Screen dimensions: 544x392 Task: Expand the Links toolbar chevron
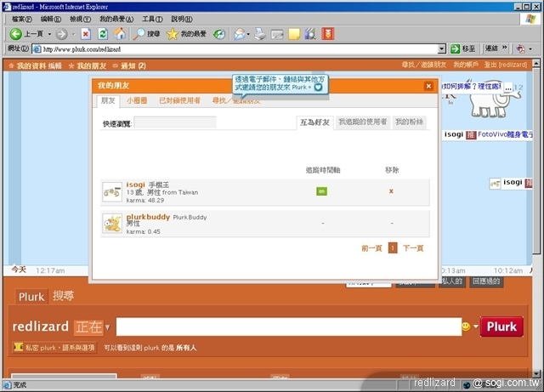504,48
